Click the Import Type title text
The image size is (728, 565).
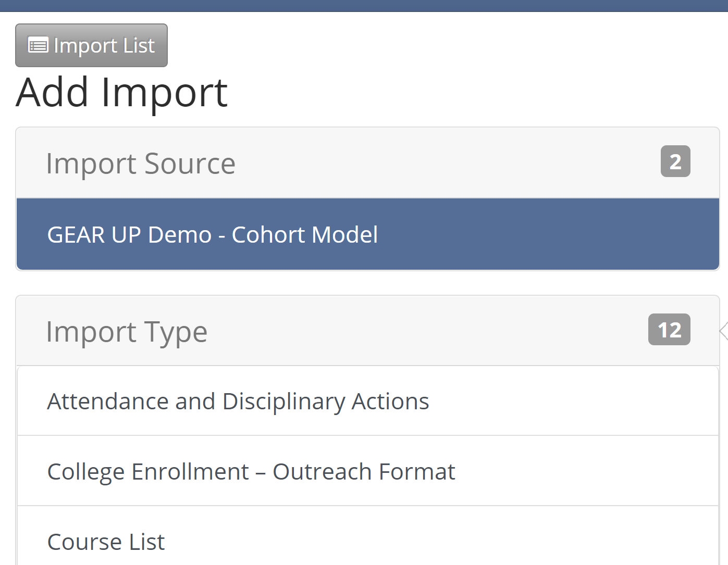pos(127,332)
